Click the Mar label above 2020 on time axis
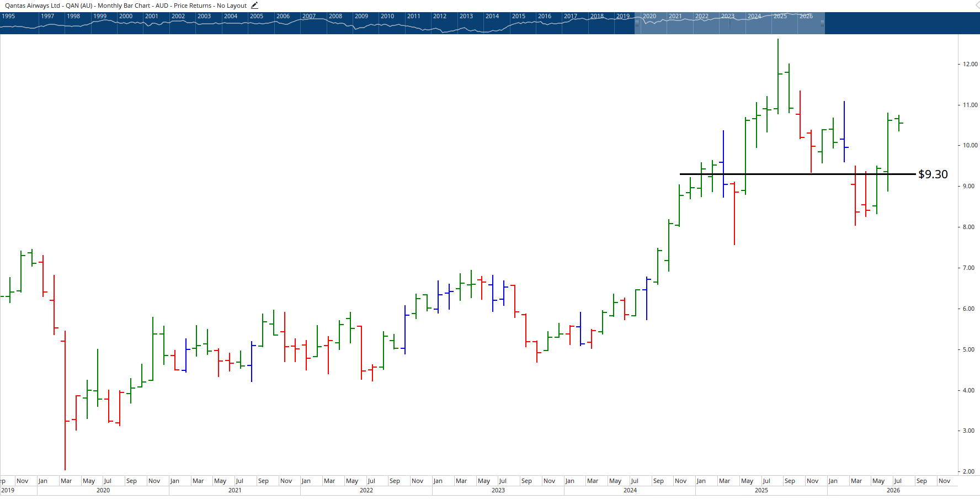 click(x=66, y=481)
